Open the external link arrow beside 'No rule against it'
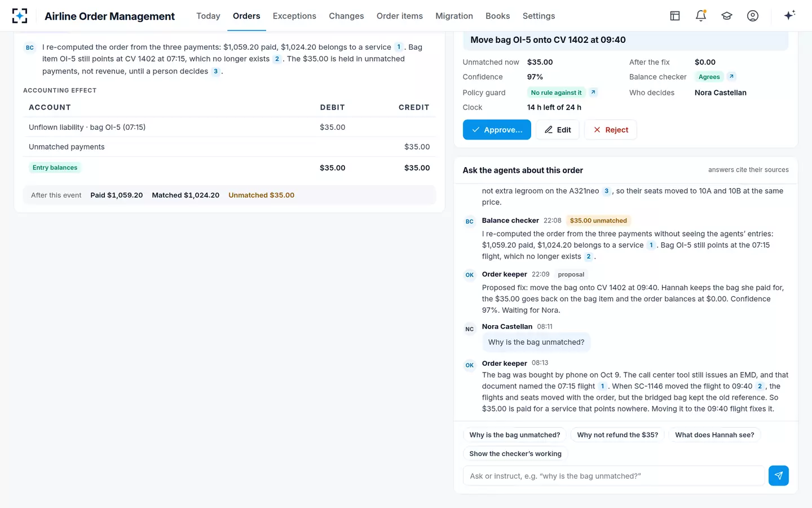812x508 pixels. 593,92
